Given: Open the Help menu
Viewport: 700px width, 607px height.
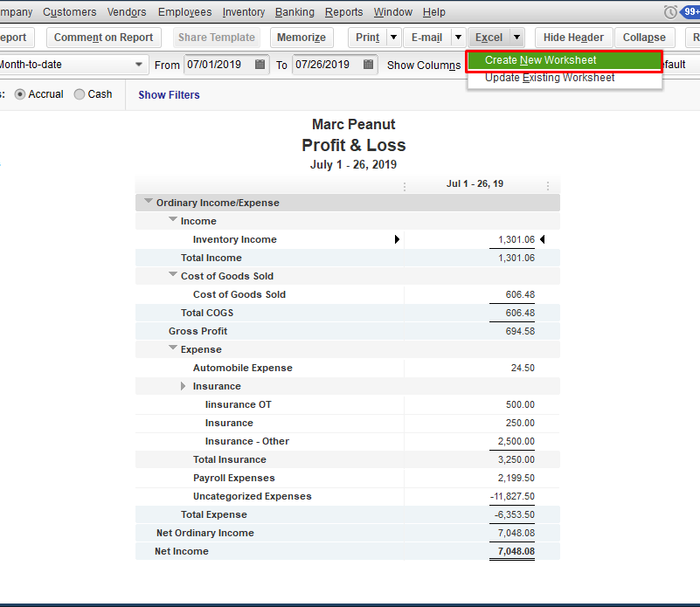Looking at the screenshot, I should (434, 12).
